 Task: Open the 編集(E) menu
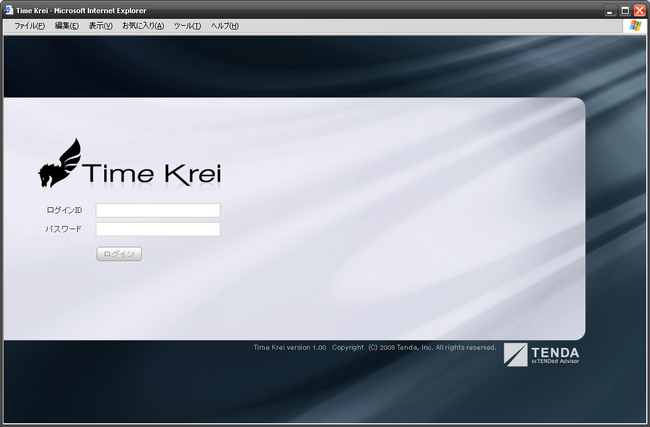tap(66, 26)
